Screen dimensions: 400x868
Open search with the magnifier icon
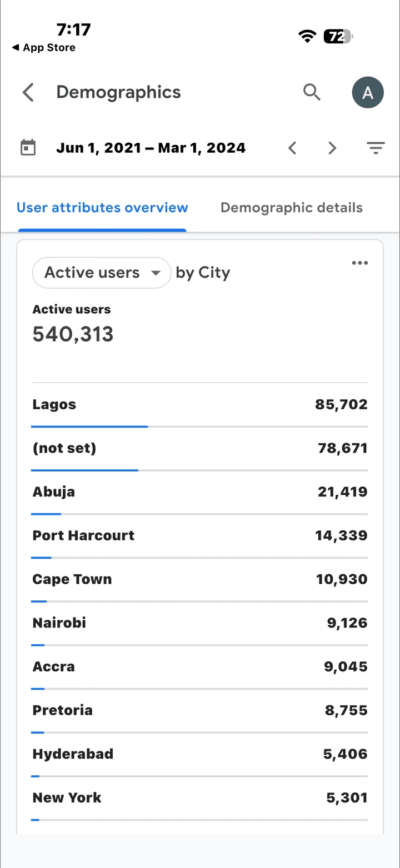312,92
